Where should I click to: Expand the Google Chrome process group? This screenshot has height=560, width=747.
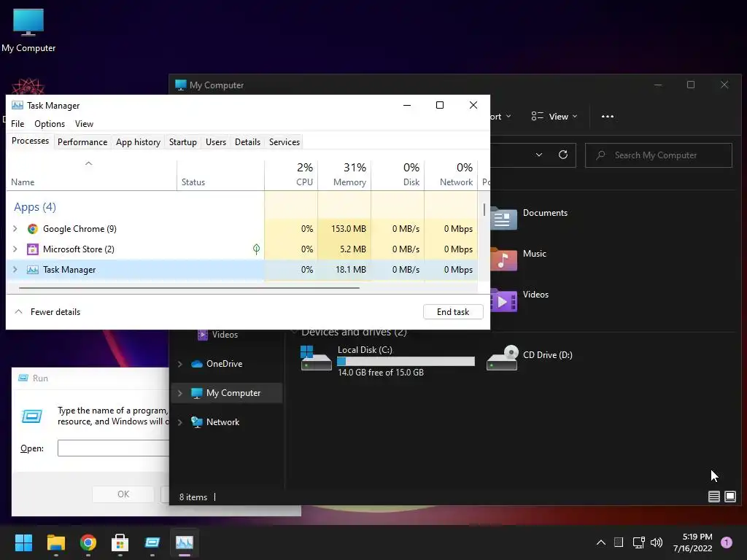[x=15, y=229]
